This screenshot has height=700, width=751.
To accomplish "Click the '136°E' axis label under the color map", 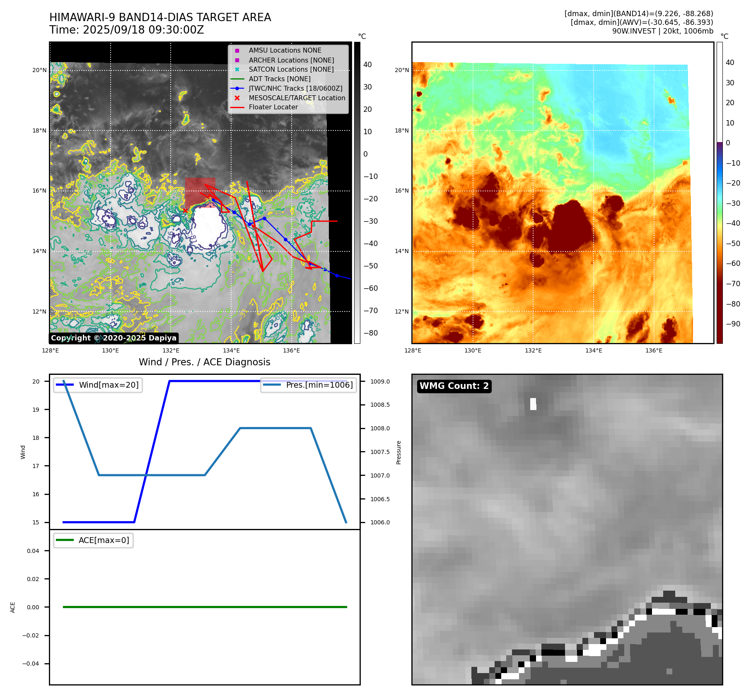I will coord(654,350).
